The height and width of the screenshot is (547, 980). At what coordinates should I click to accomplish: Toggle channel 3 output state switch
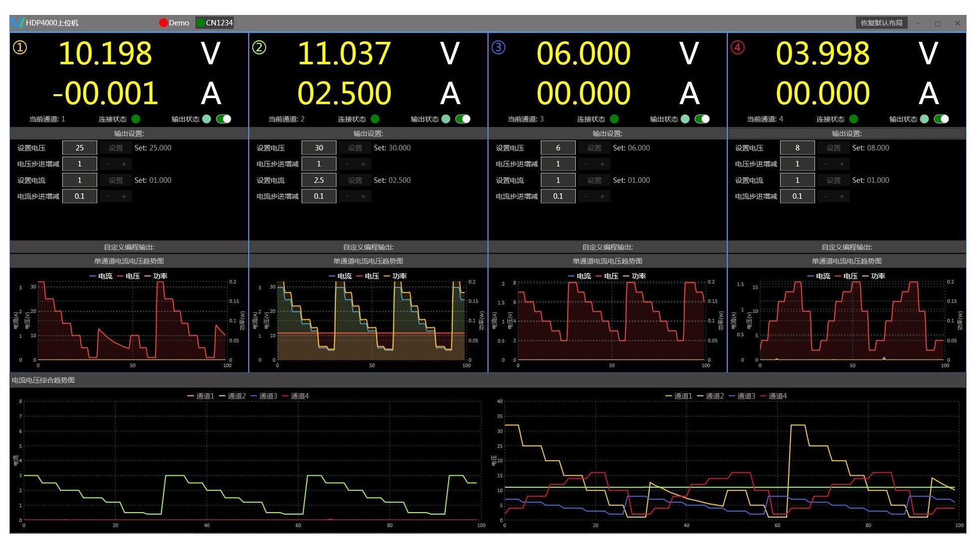[x=702, y=119]
